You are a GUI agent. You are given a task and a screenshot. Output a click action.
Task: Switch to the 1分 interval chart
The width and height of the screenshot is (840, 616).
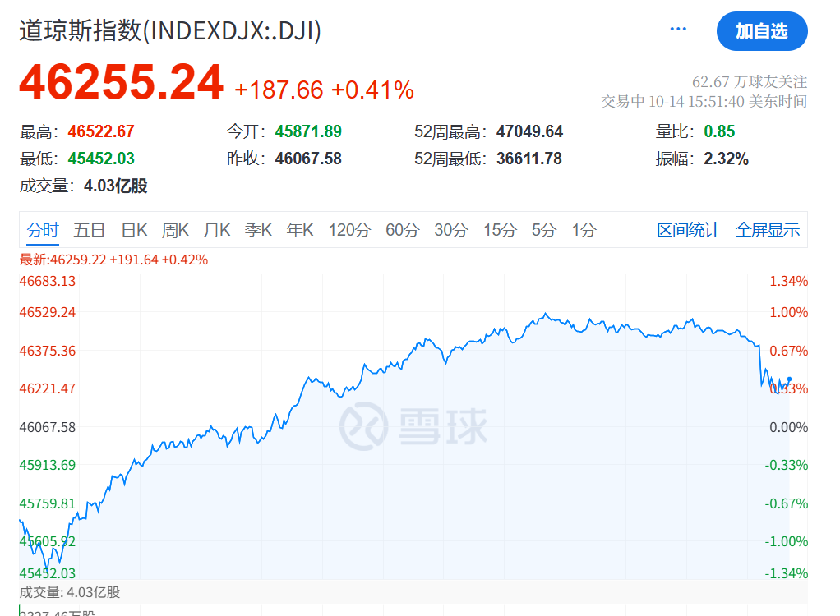[584, 230]
